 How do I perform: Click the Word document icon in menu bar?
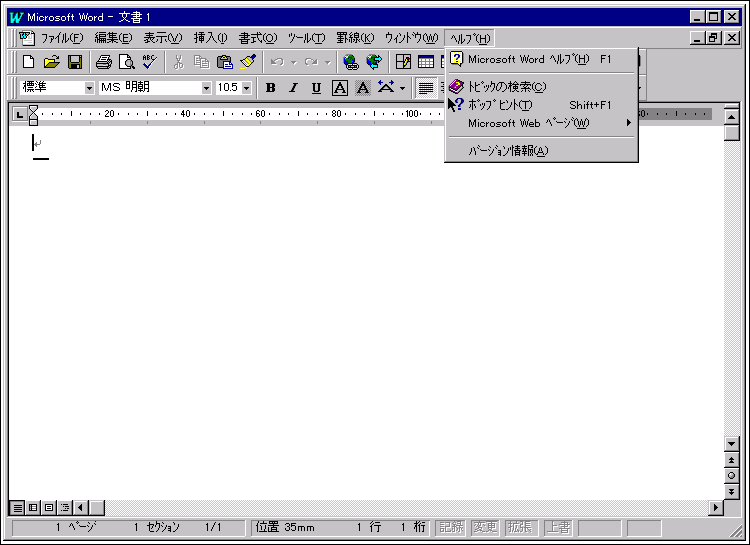[x=27, y=37]
